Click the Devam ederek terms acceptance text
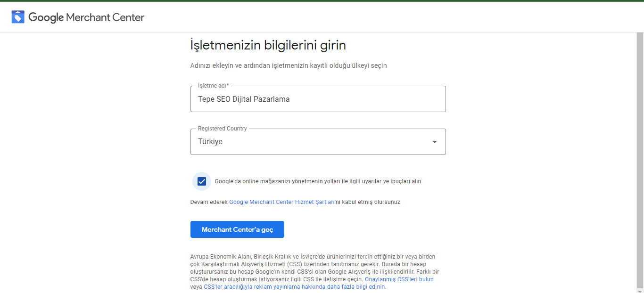This screenshot has width=644, height=293. coord(209,202)
